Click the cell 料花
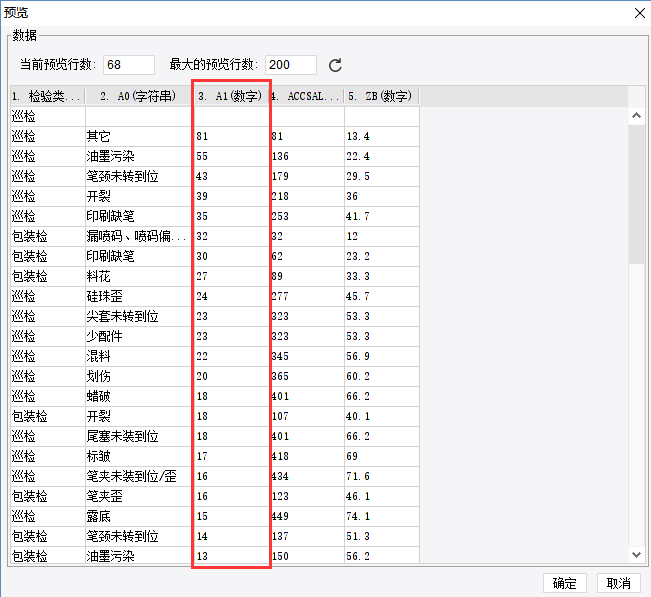The image size is (651, 597). click(139, 276)
